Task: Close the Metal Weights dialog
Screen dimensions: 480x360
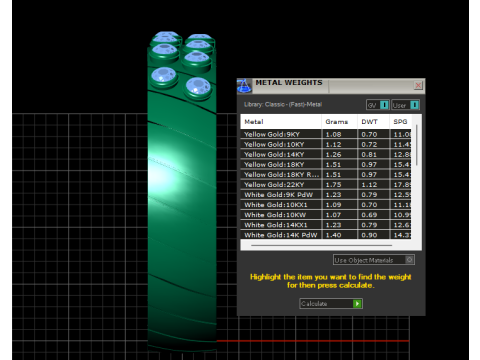Action: pos(418,86)
